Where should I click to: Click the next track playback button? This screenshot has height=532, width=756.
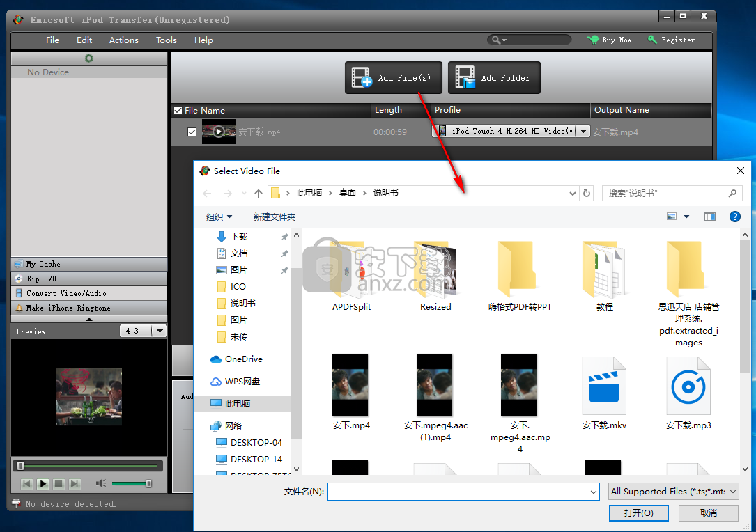pos(75,483)
